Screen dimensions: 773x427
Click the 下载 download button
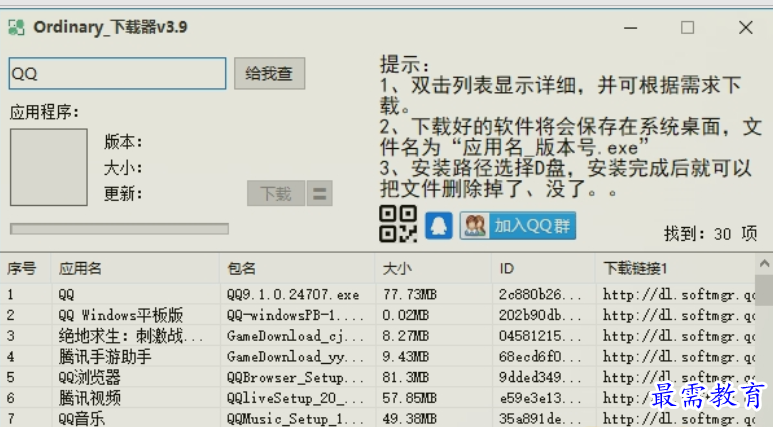point(276,193)
